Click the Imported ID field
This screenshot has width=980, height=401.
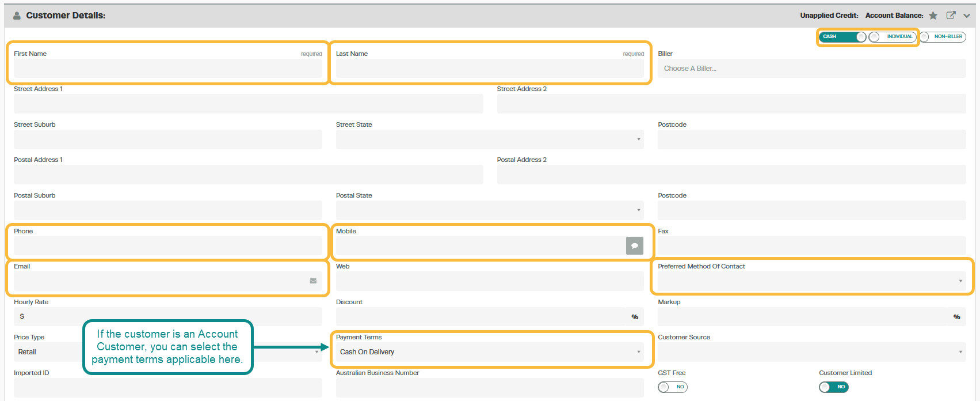click(x=167, y=388)
